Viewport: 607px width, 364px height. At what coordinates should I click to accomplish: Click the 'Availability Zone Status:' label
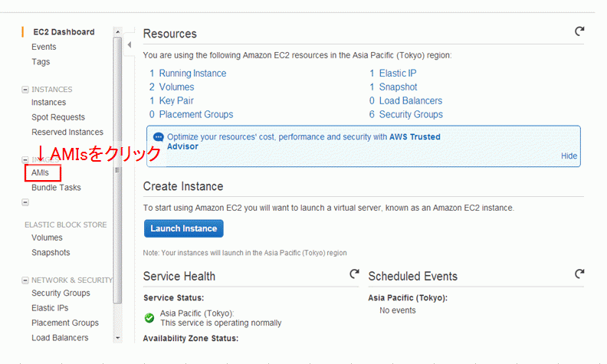click(191, 339)
